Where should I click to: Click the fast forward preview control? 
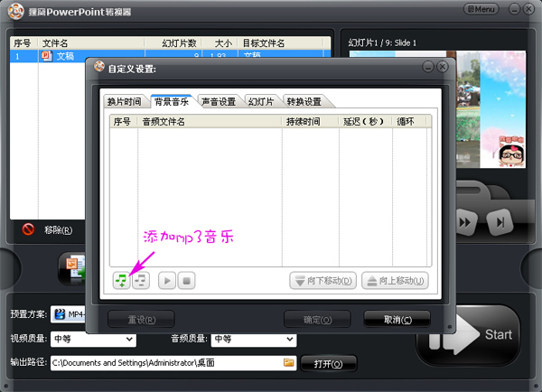pyautogui.click(x=465, y=222)
